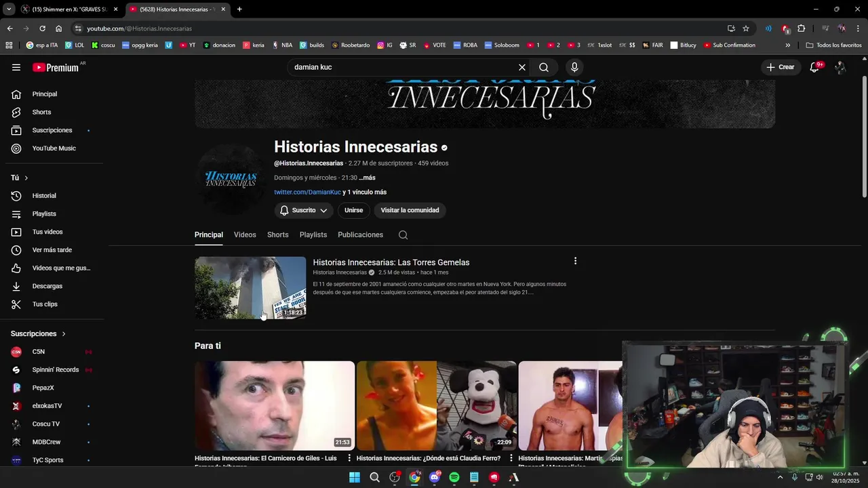Bookmark this page with the star
The height and width of the screenshot is (488, 868).
(746, 28)
